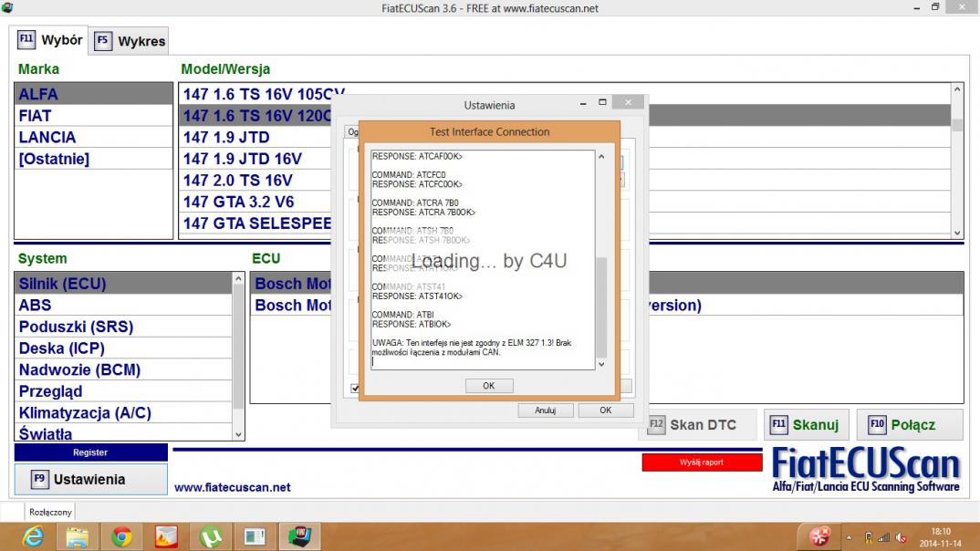Open File Explorer from the taskbar

click(x=78, y=536)
